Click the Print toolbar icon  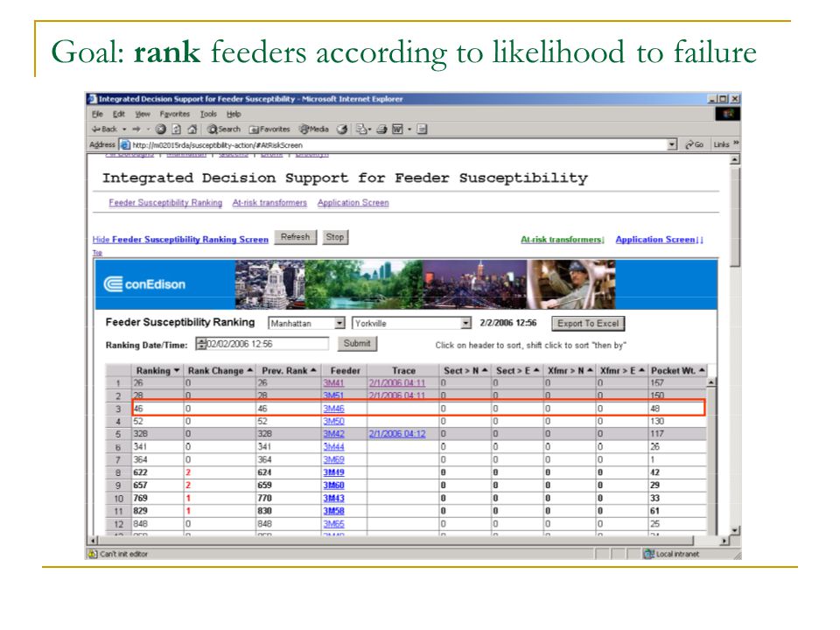[381, 129]
